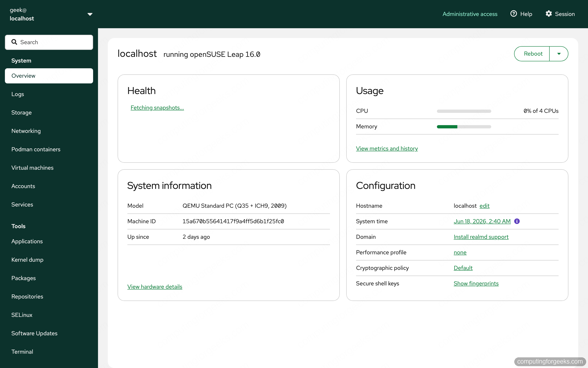
Task: Click the CPU usage progress bar
Action: (464, 111)
